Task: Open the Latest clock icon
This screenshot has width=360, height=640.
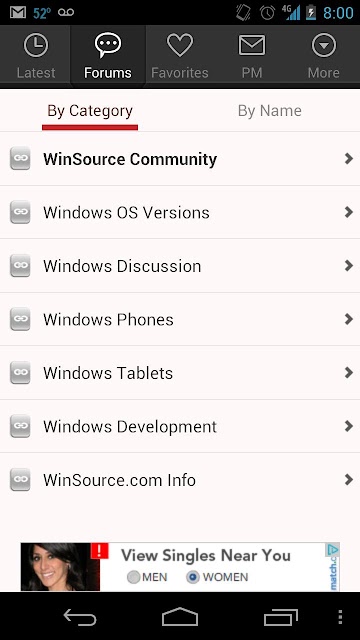Action: tap(36, 45)
